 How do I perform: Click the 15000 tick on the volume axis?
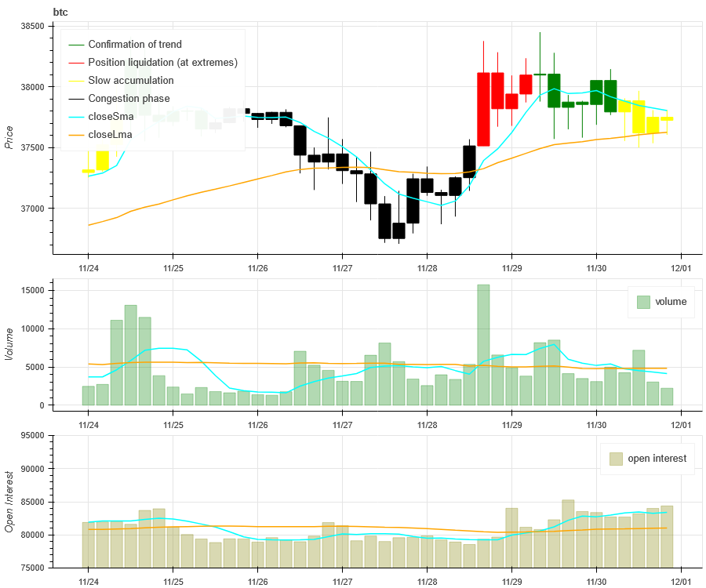(x=33, y=291)
